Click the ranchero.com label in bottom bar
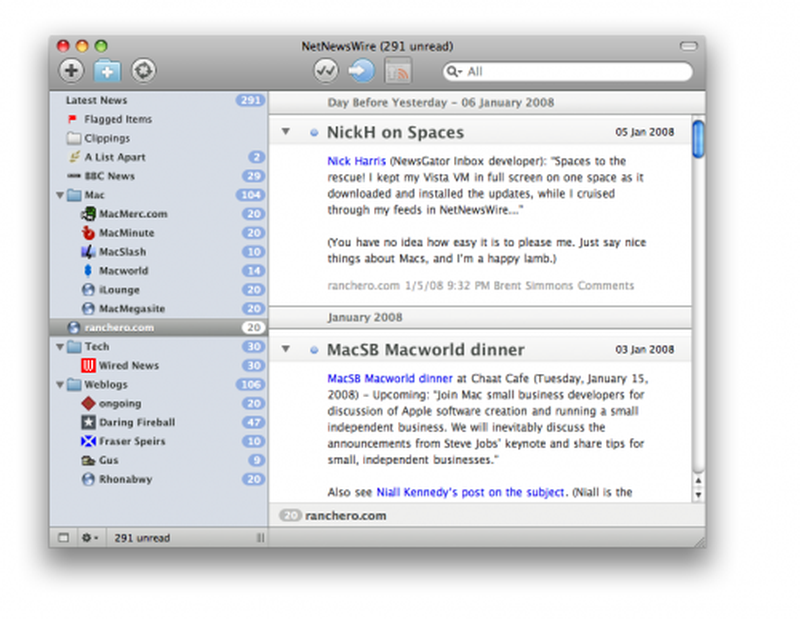Screen dimensions: 800x619 click(345, 516)
